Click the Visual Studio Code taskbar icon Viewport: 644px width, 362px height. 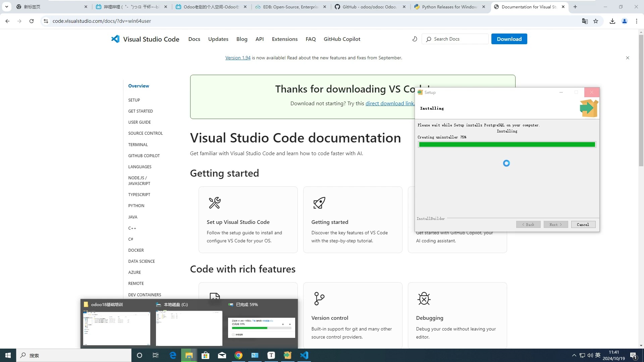pyautogui.click(x=304, y=355)
